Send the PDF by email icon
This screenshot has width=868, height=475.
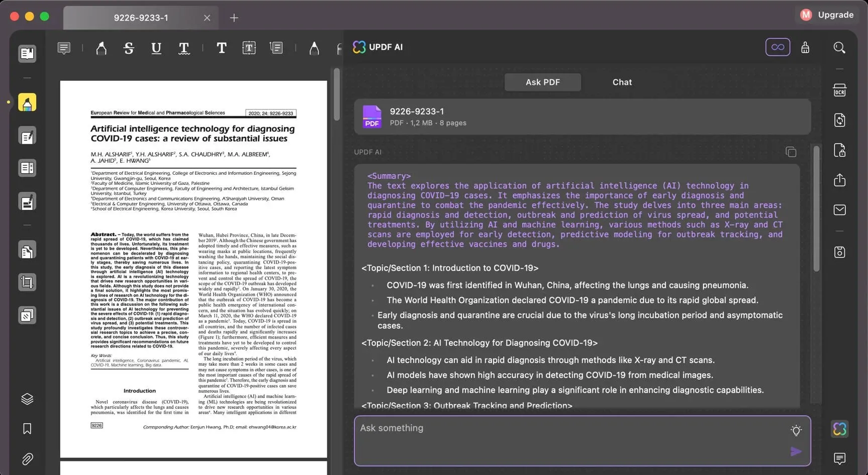point(839,210)
